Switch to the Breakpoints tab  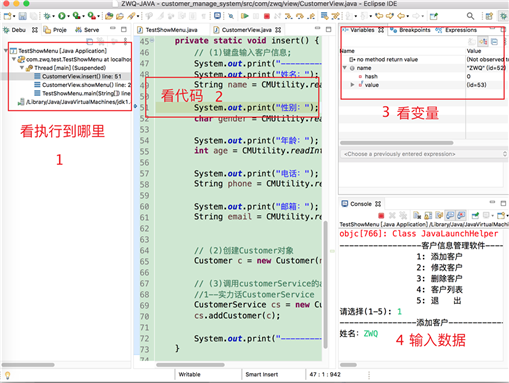click(x=411, y=30)
